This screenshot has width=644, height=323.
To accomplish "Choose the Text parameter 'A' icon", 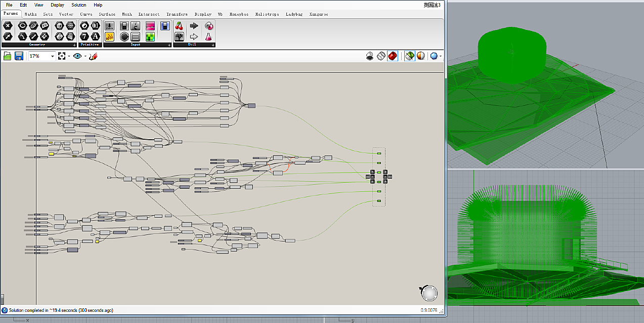I will coord(96,36).
